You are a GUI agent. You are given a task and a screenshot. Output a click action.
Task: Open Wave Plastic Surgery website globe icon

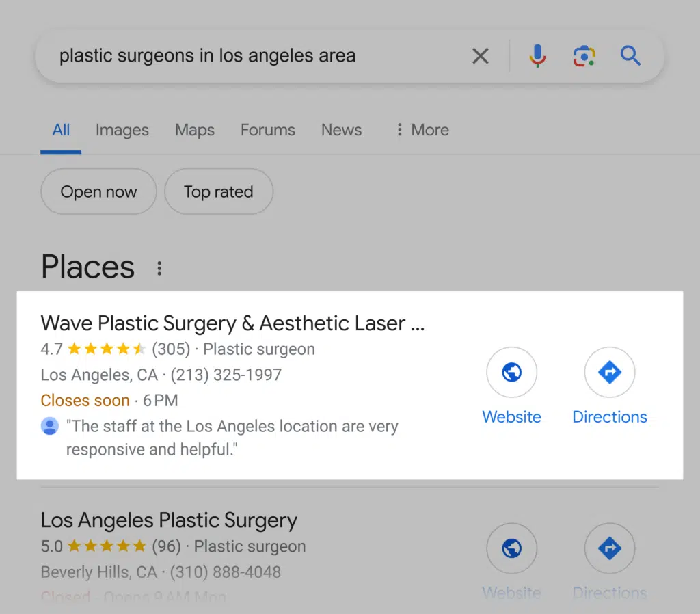pyautogui.click(x=511, y=373)
